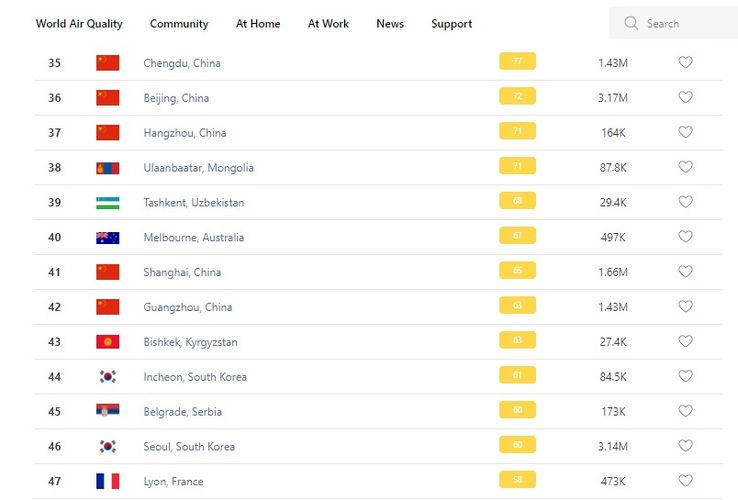Expand the At Work navigation item
The height and width of the screenshot is (500, 738).
click(x=328, y=24)
